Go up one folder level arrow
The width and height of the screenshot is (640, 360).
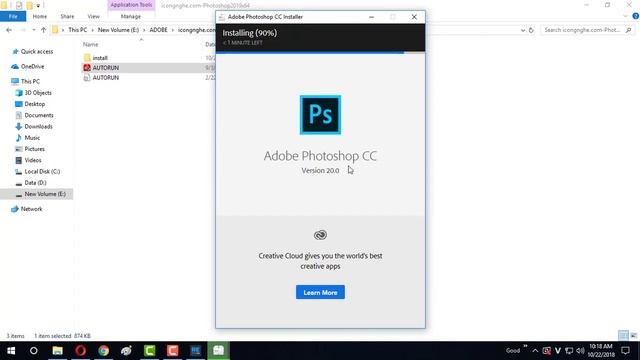tap(44, 30)
